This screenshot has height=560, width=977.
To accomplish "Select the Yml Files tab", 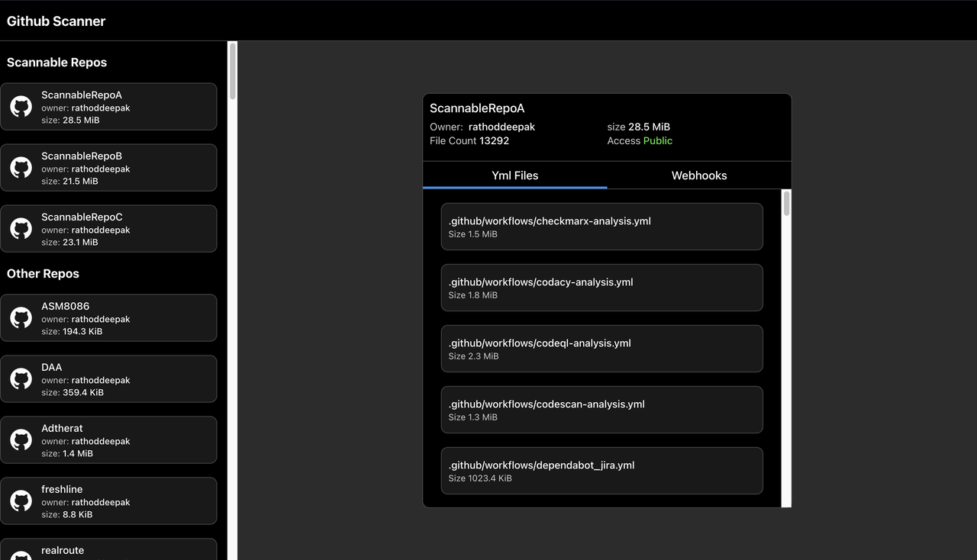I will point(514,175).
